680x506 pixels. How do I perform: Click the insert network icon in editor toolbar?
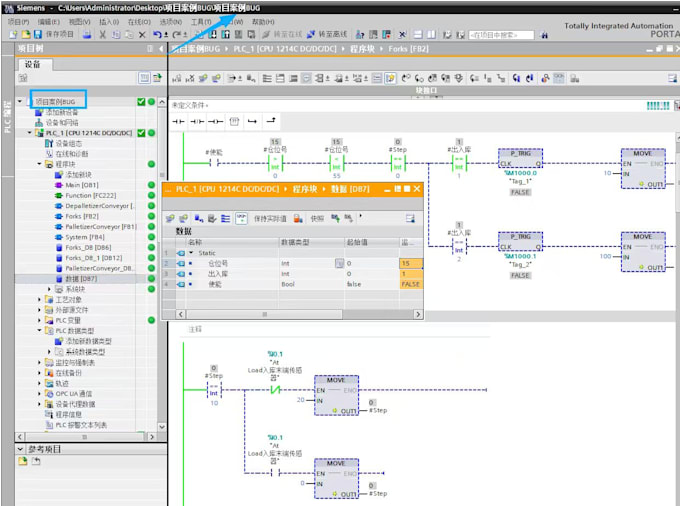(x=177, y=78)
